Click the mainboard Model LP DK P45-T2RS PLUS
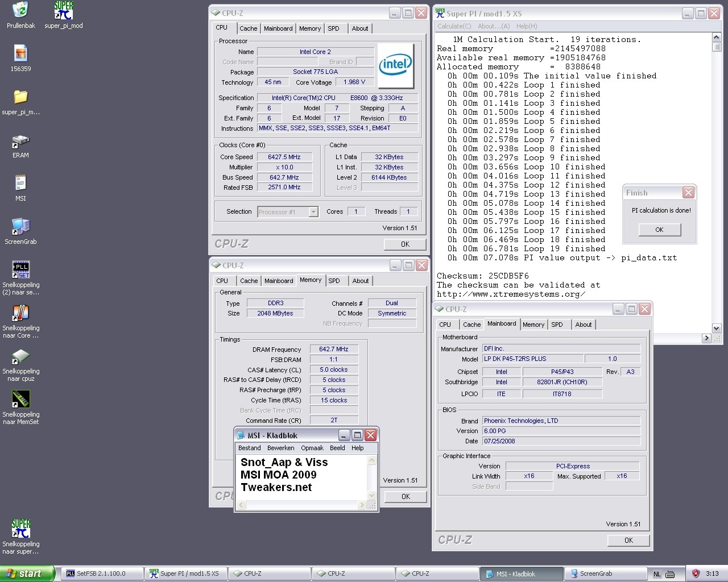This screenshot has height=582, width=728. (x=533, y=359)
